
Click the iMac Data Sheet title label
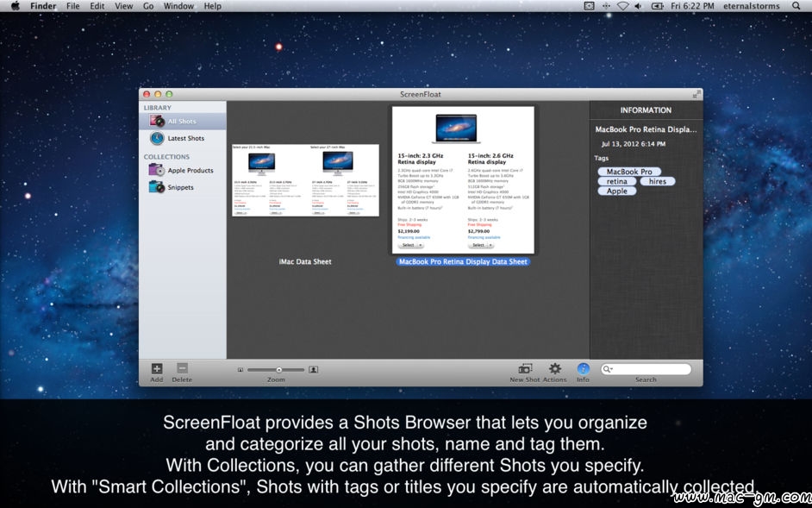[x=305, y=262]
